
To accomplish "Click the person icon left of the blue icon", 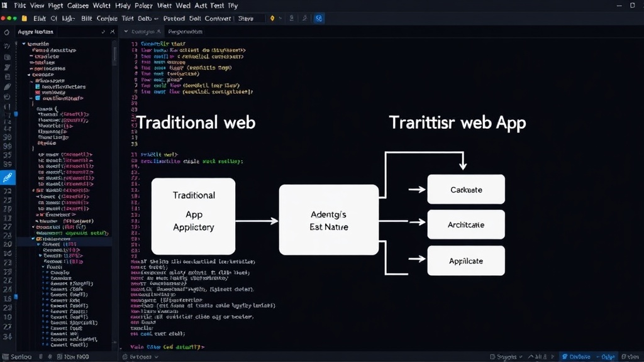I will point(292,18).
